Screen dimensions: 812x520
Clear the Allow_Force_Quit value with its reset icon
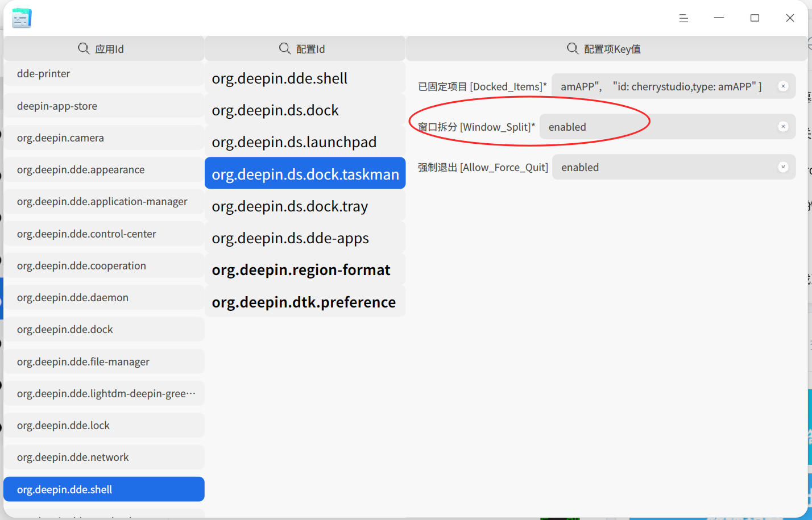pos(783,167)
